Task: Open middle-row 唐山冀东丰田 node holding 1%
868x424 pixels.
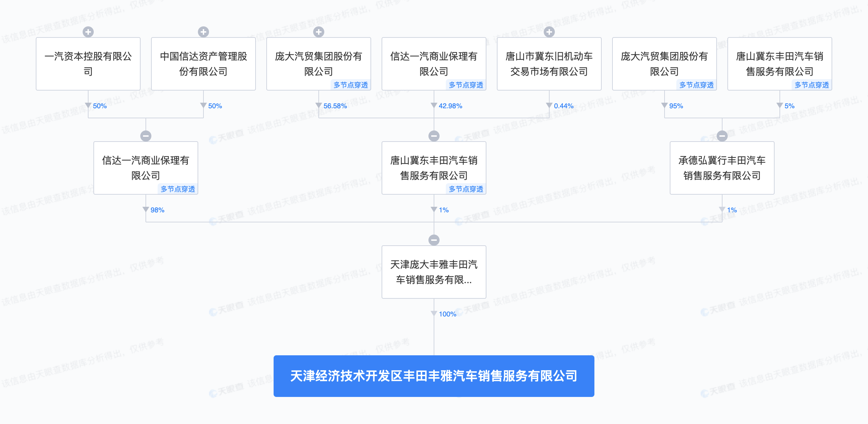Action: (x=434, y=168)
